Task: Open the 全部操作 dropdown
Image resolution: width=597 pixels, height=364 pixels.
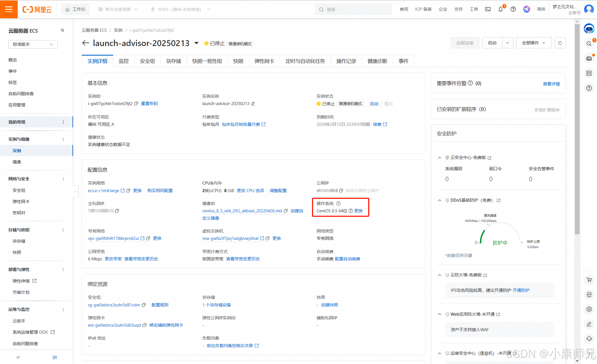Action: pyautogui.click(x=534, y=43)
